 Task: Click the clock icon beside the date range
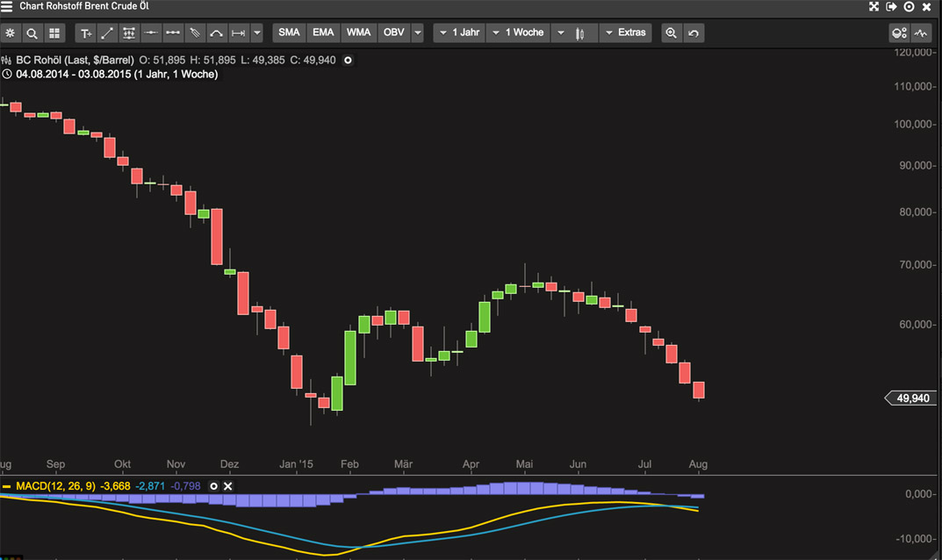pos(7,75)
